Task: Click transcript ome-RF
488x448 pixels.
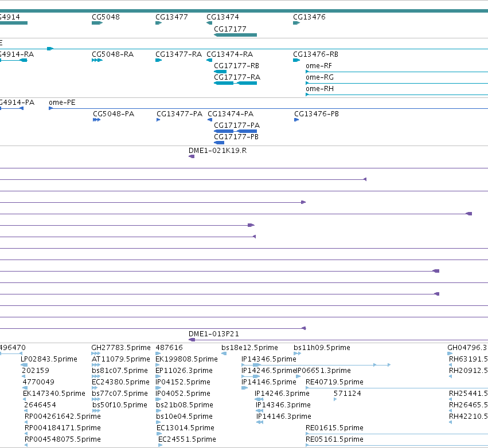Action: [x=319, y=66]
